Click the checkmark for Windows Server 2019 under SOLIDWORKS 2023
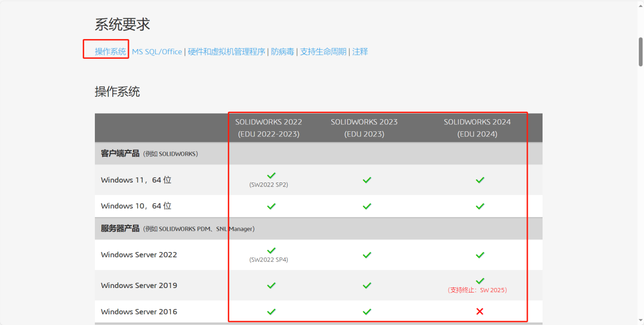 pos(366,285)
